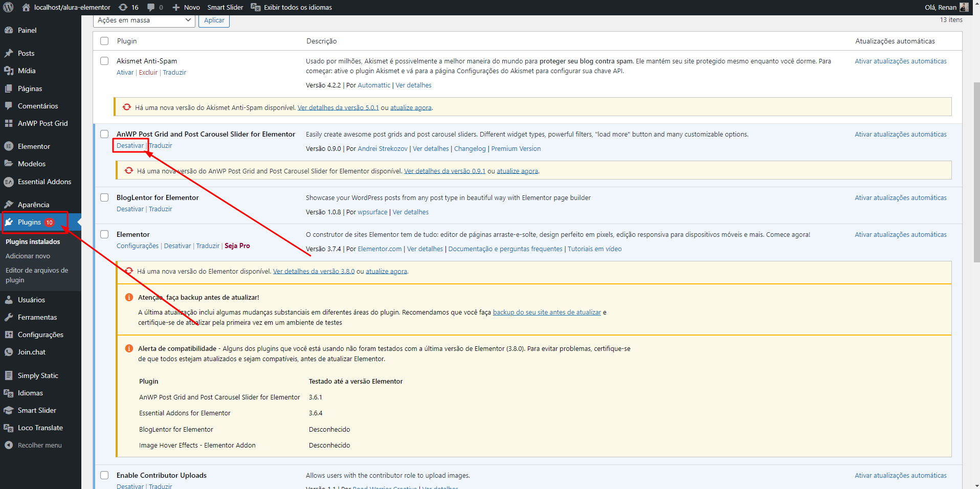Open Smart Slider in the admin bar
The height and width of the screenshot is (489, 980).
(225, 7)
